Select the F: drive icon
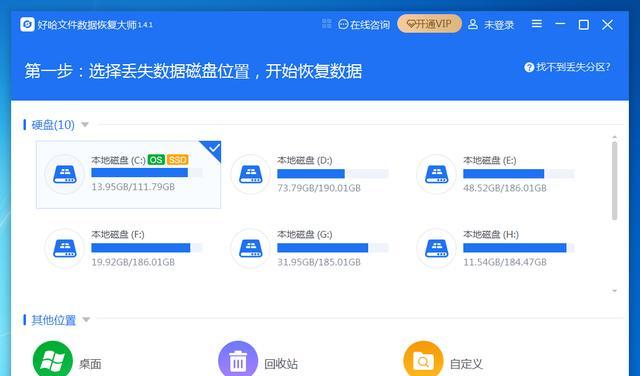Screen dimensions: 640x376 (64, 248)
